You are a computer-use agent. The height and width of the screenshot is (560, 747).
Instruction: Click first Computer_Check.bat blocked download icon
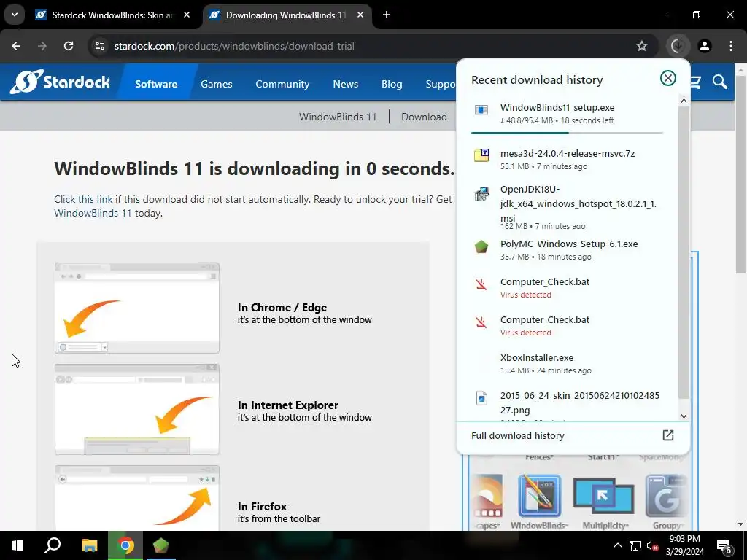pos(481,285)
